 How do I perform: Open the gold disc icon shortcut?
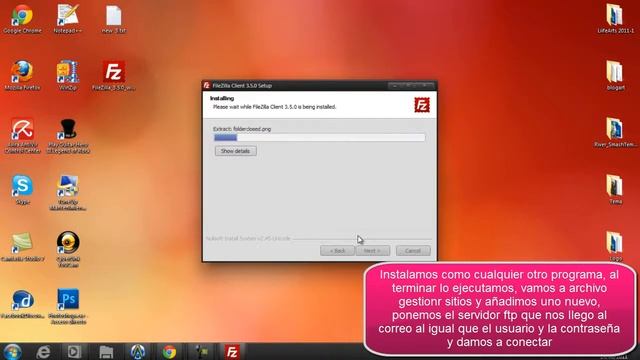[x=68, y=250]
